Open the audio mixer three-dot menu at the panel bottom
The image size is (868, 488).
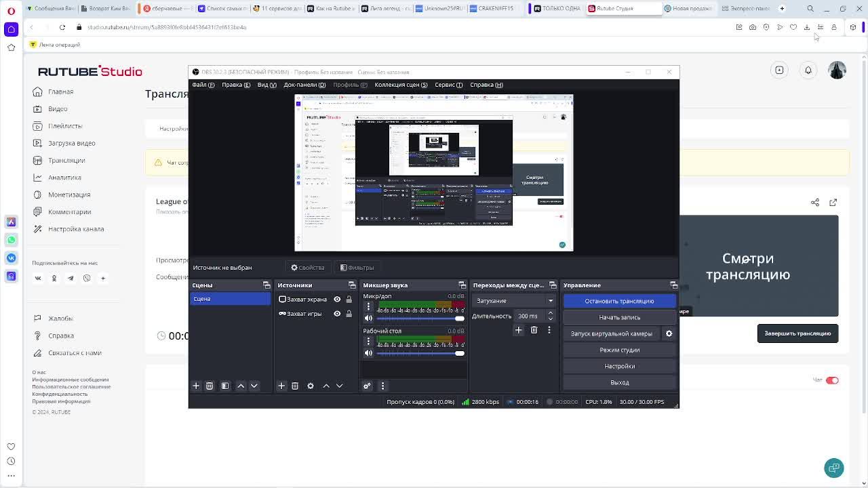click(382, 386)
